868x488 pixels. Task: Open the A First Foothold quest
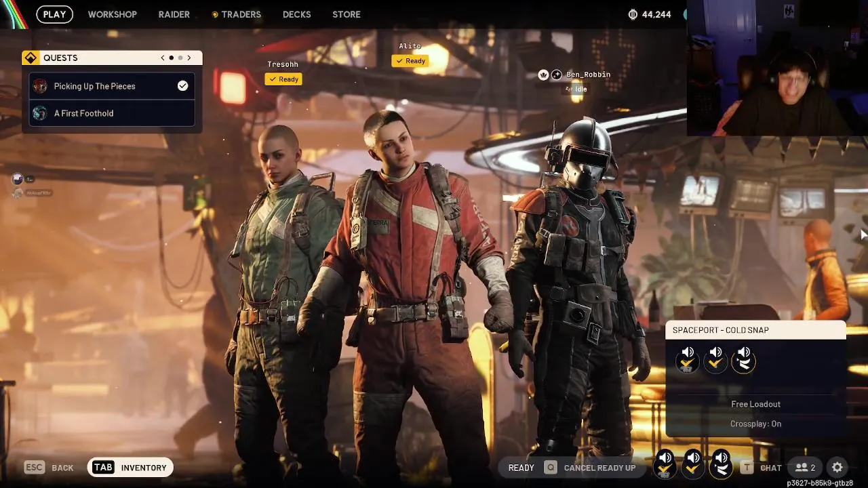point(112,113)
